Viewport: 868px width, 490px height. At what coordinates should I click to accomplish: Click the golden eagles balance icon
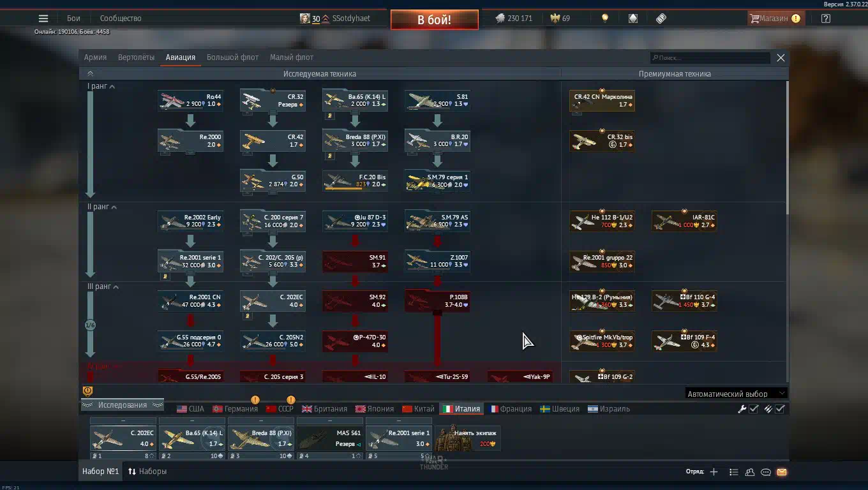555,19
